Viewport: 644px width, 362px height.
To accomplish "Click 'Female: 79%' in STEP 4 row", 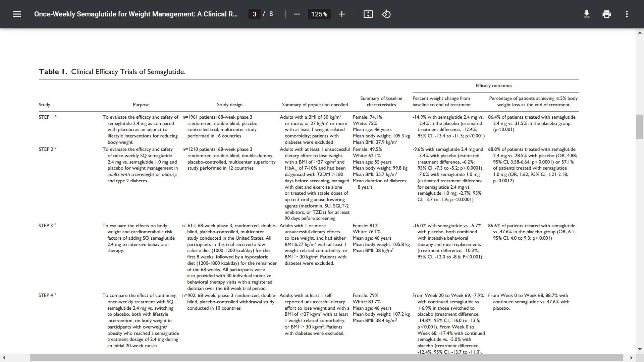I will [x=365, y=295].
